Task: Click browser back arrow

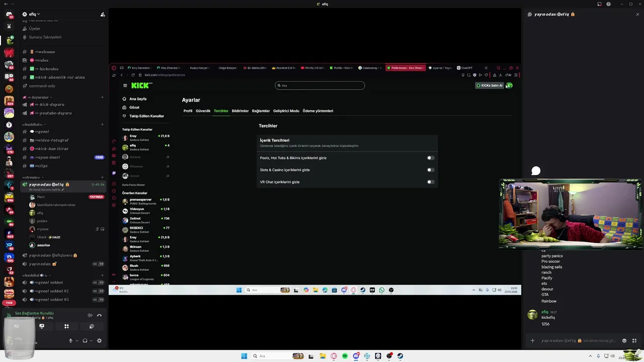Action: click(x=121, y=75)
